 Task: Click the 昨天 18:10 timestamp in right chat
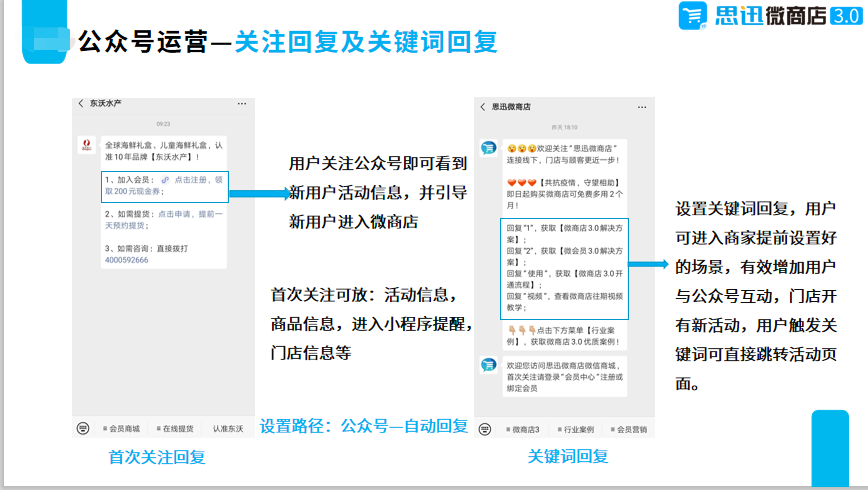(564, 127)
